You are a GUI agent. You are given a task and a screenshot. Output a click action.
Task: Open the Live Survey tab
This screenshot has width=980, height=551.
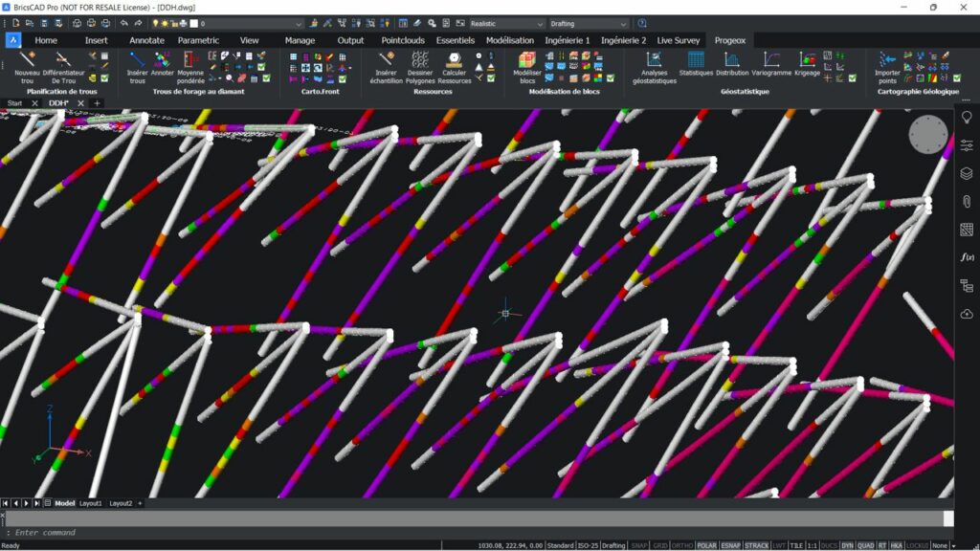click(679, 40)
